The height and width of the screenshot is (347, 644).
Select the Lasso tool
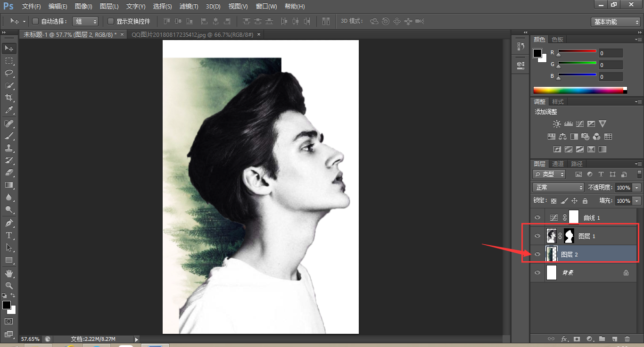pos(9,73)
